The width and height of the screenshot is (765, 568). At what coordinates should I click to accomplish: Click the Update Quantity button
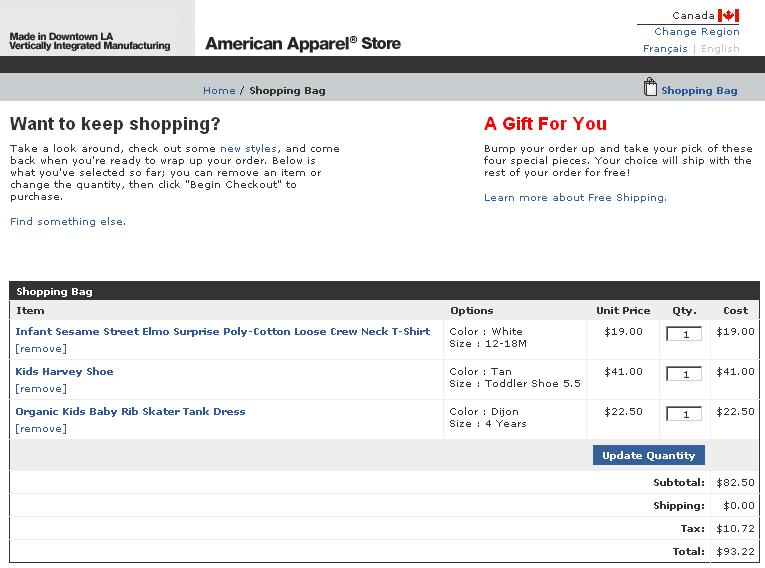(x=649, y=455)
